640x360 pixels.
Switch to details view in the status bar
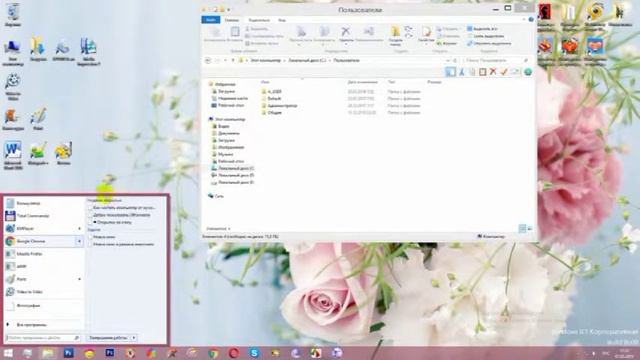[x=522, y=229]
